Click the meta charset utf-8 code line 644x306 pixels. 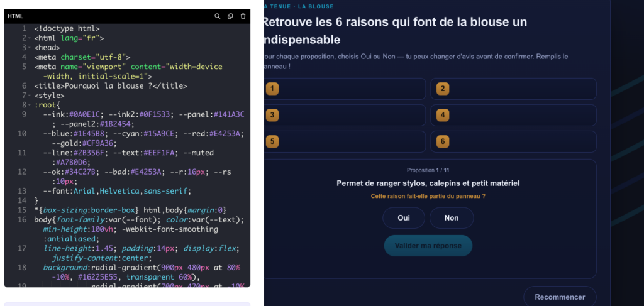coord(82,57)
